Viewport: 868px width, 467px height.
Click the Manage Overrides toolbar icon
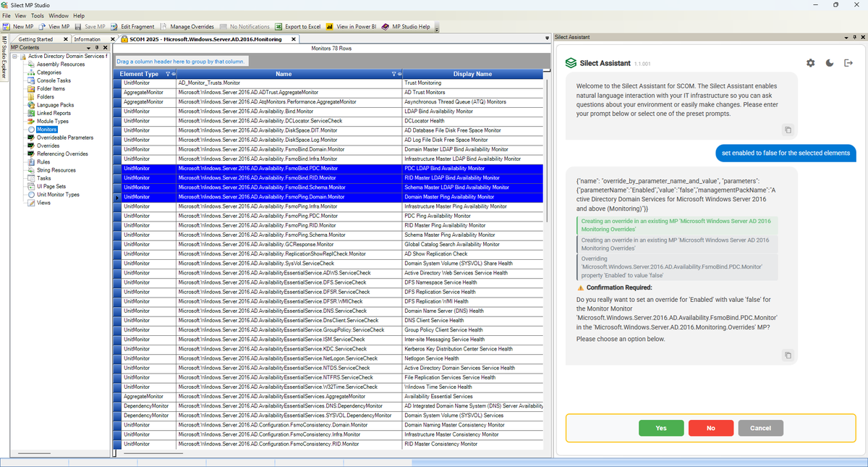tap(164, 27)
